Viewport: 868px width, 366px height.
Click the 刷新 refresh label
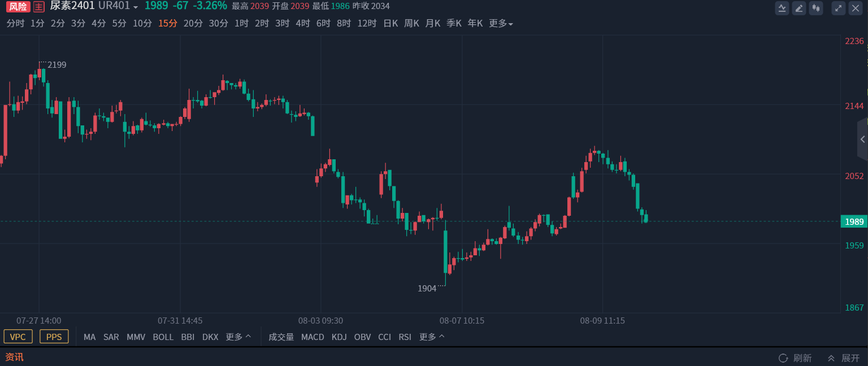[802, 358]
